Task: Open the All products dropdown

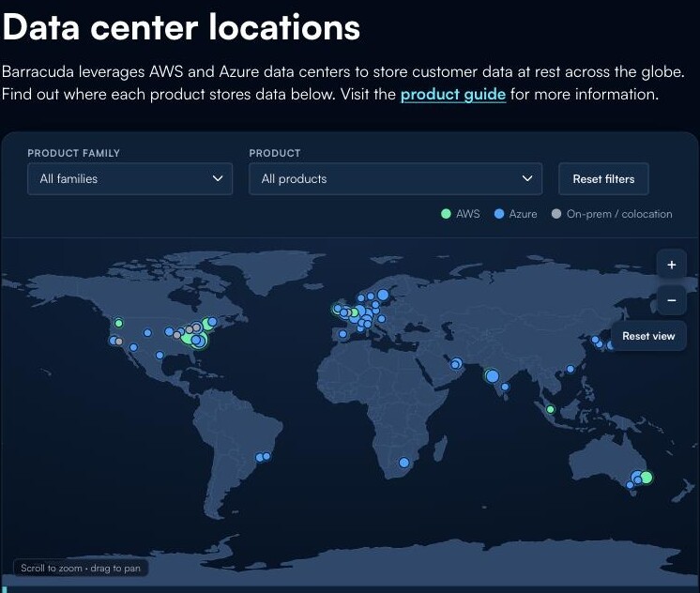Action: 396,178
